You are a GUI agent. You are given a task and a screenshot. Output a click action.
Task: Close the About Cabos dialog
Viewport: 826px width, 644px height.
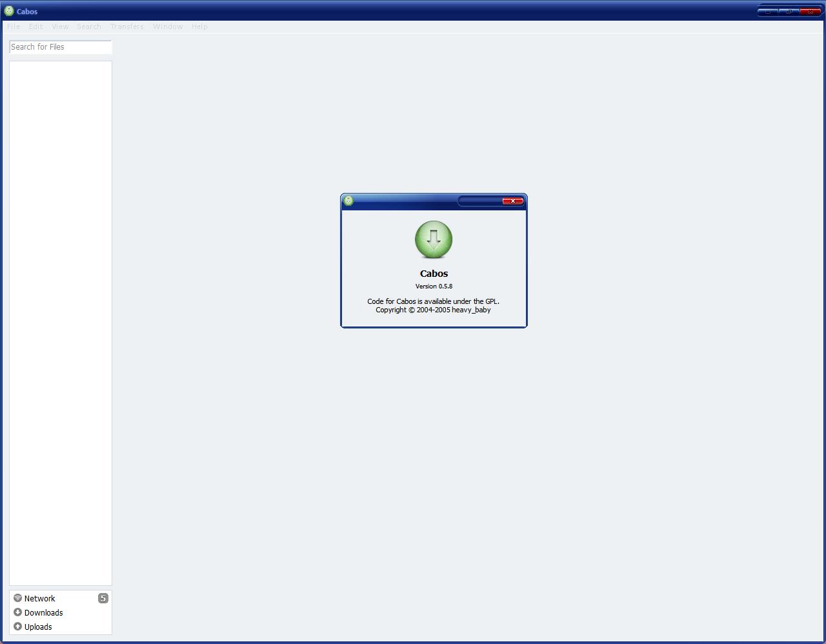point(512,201)
